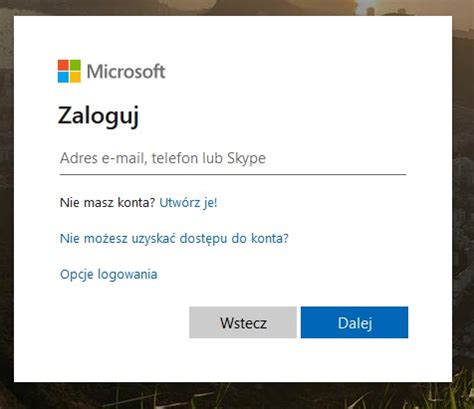474x409 pixels.
Task: Click the rocky background right of the dialog
Action: (x=463, y=200)
